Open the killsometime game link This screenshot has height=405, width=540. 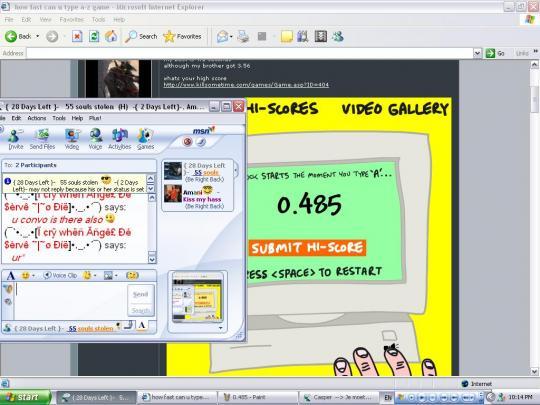click(246, 85)
